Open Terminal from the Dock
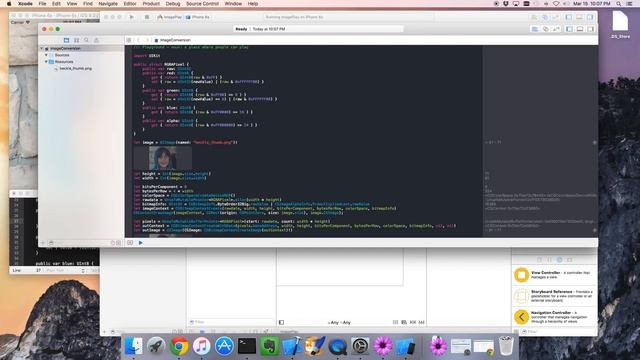This screenshot has width=640, height=360. point(247,346)
